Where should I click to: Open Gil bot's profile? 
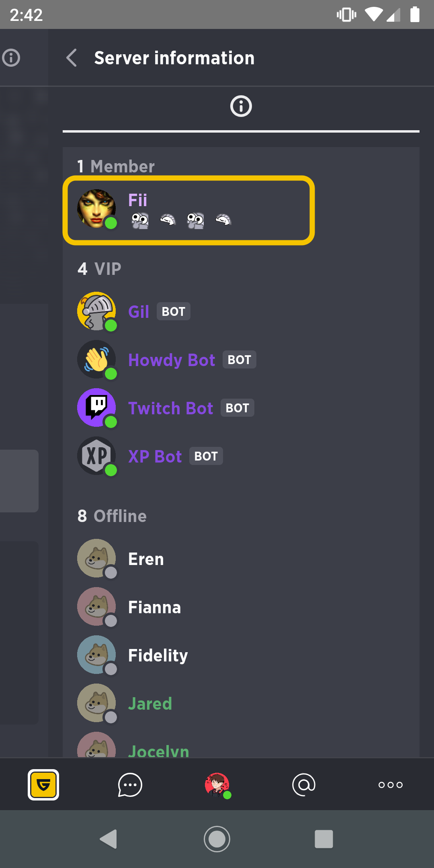[241, 311]
